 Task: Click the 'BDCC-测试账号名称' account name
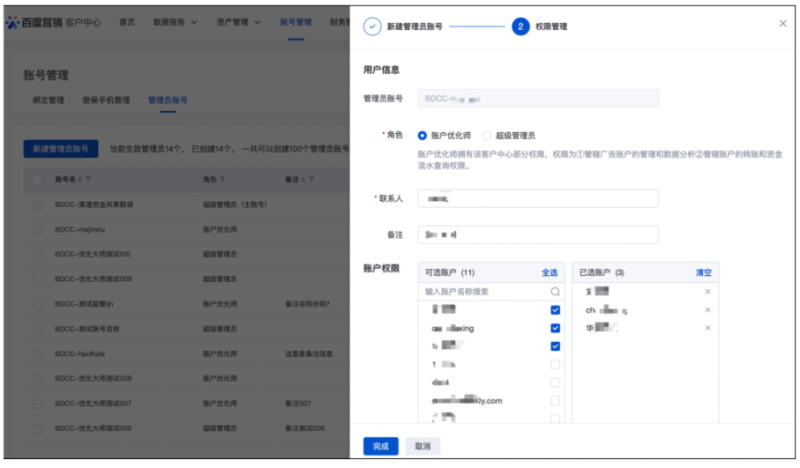tap(87, 329)
